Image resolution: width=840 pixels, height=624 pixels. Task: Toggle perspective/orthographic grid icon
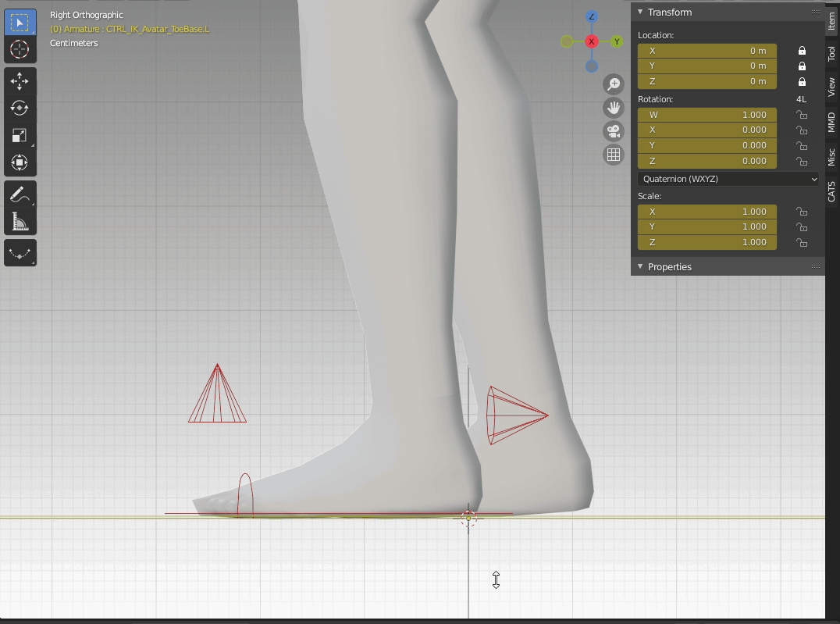[614, 155]
